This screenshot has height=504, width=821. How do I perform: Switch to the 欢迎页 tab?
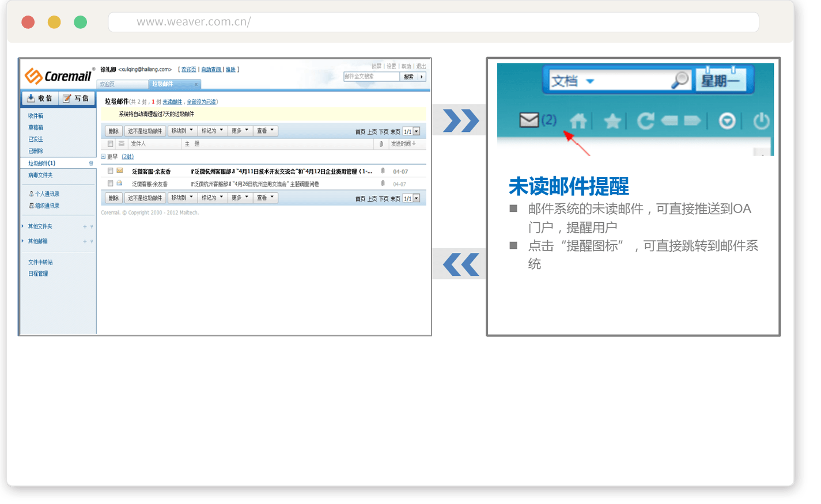click(x=108, y=84)
